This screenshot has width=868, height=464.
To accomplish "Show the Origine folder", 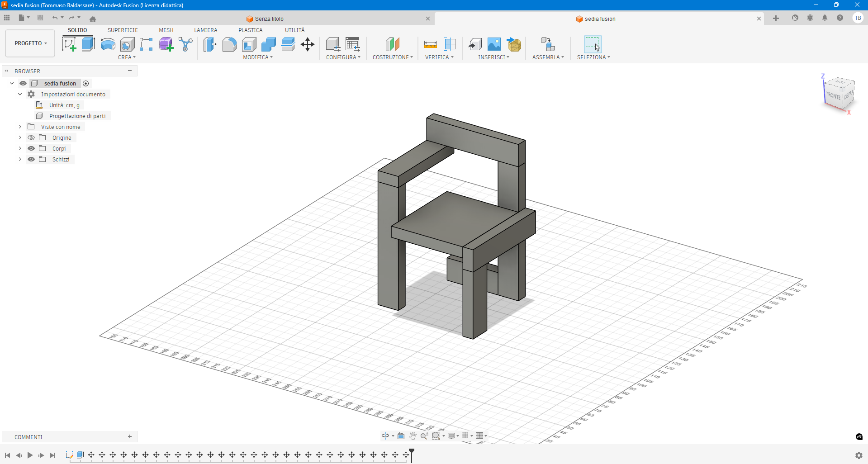I will (x=31, y=137).
